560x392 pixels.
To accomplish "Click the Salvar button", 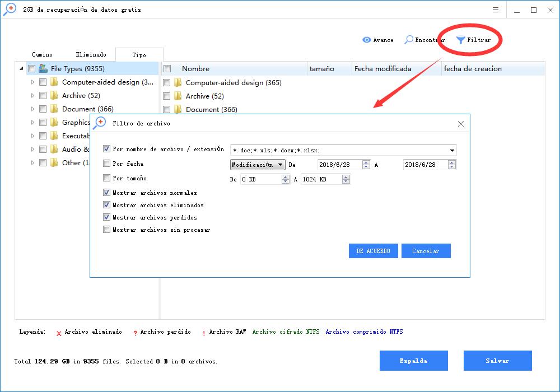I will pyautogui.click(x=497, y=361).
